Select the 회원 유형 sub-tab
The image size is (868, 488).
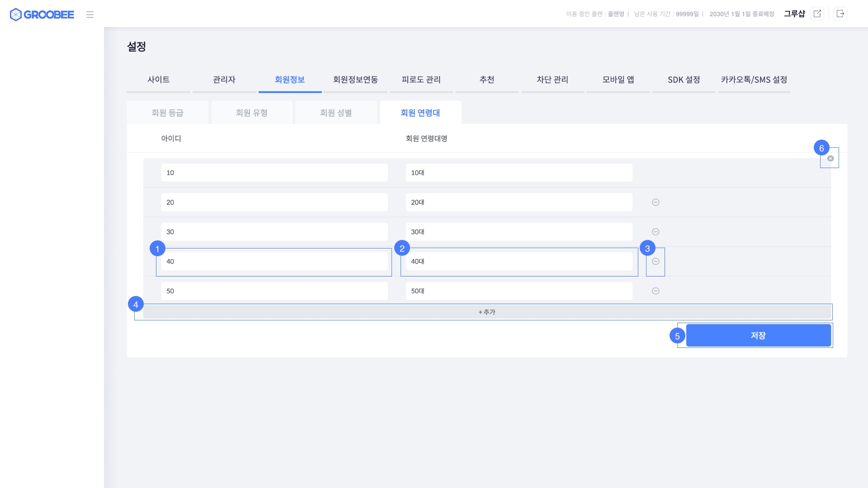pyautogui.click(x=252, y=113)
